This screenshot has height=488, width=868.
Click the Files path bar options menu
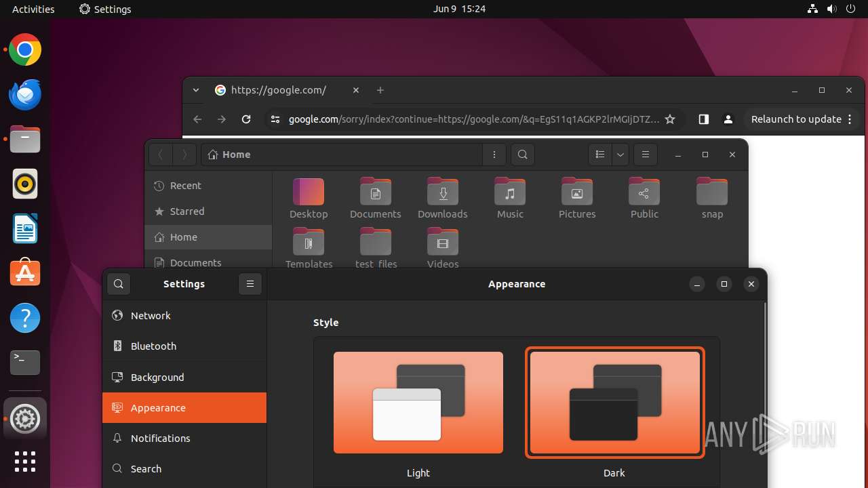(494, 155)
